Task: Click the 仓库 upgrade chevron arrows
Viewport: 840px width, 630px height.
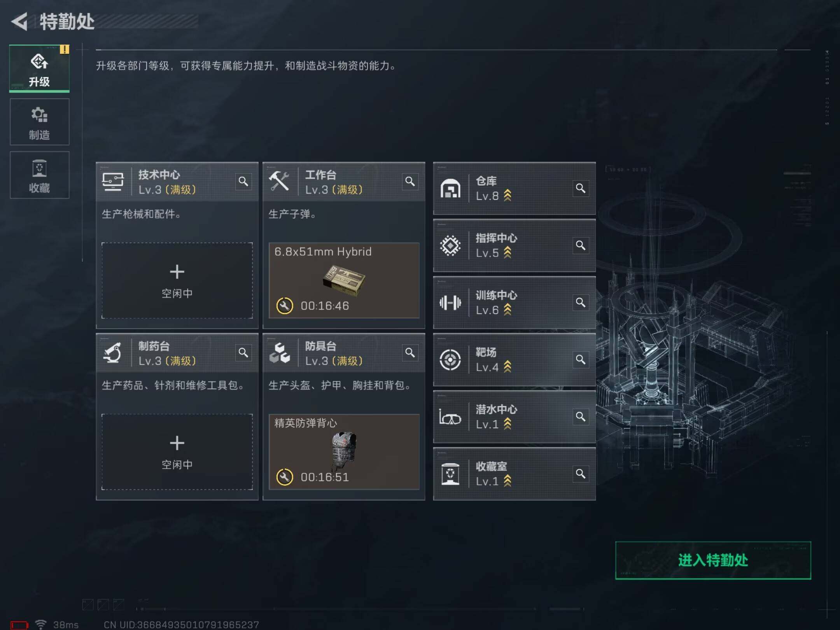Action: pos(507,196)
